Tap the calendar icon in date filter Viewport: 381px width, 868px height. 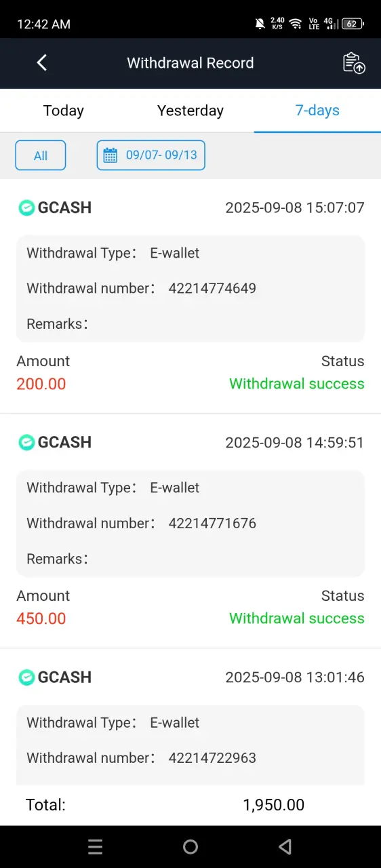[x=110, y=155]
